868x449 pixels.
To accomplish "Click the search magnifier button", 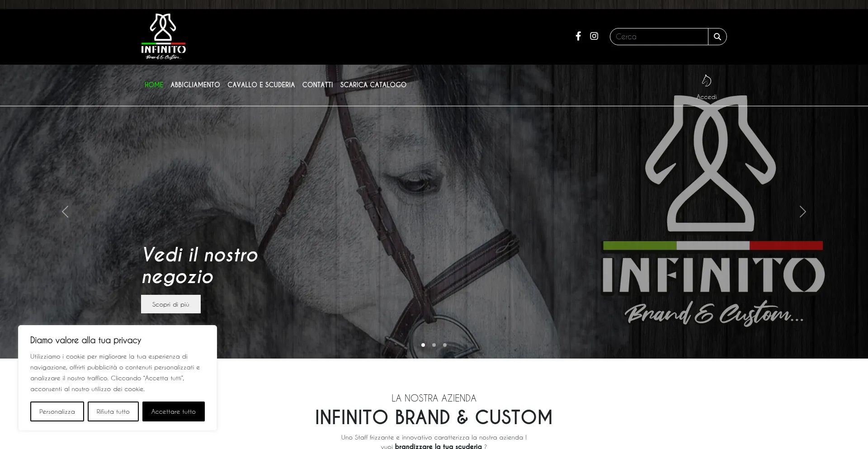I will pos(717,37).
